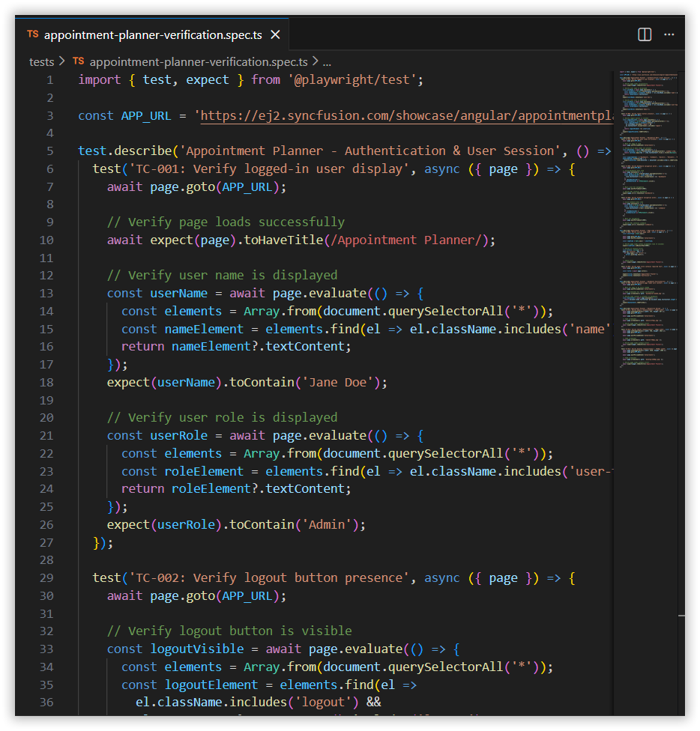Click the TypeScript icon in the tab
Viewport: 700px width, 731px height.
pos(33,34)
